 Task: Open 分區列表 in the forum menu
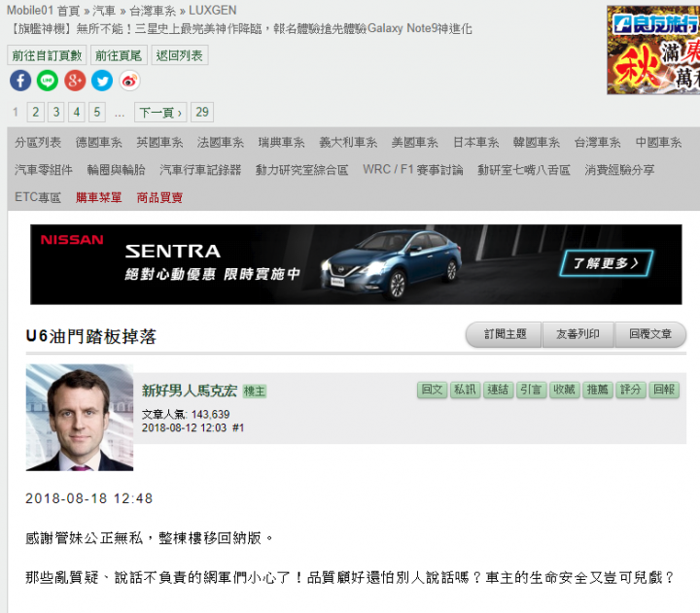(x=38, y=142)
